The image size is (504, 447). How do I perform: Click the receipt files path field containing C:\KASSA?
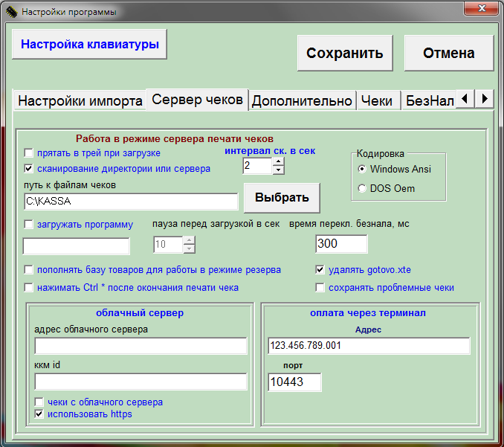(131, 202)
